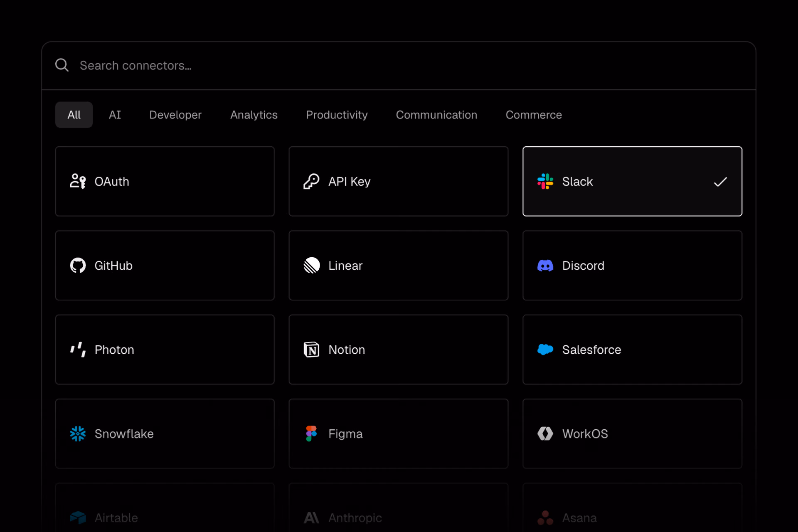Viewport: 798px width, 532px height.
Task: Click the Asana logo icon
Action: [x=545, y=518]
